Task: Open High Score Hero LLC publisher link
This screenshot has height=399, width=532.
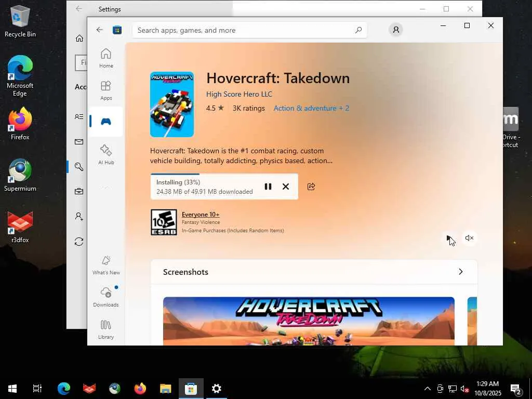Action: [239, 94]
